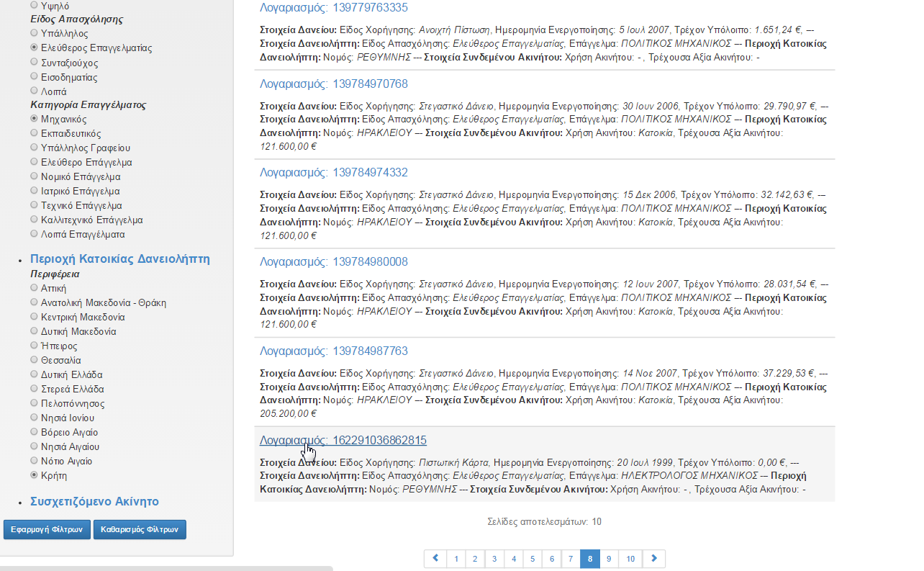Open account 139784974332
Viewport: 924px width, 571px height.
click(x=334, y=173)
